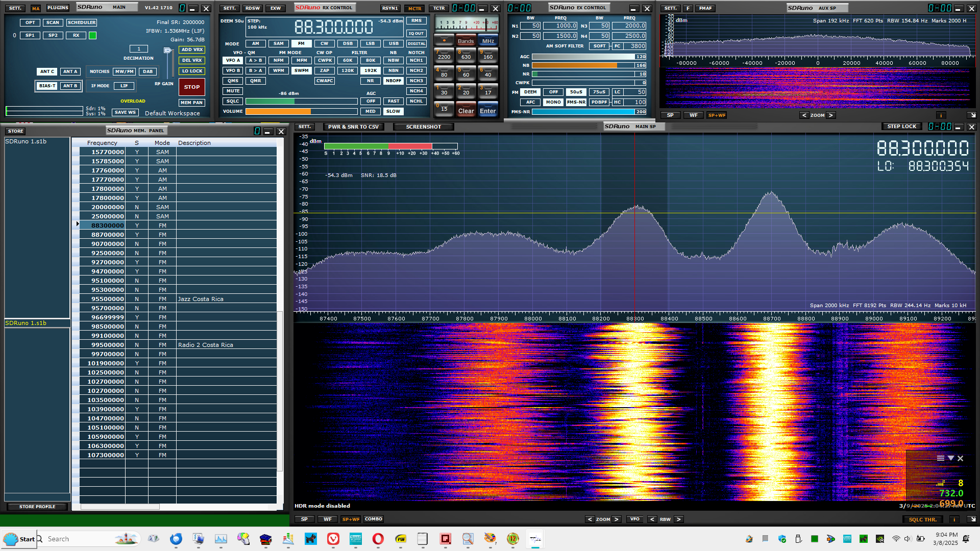Open the RDSW panel button
980x551 pixels.
[252, 8]
